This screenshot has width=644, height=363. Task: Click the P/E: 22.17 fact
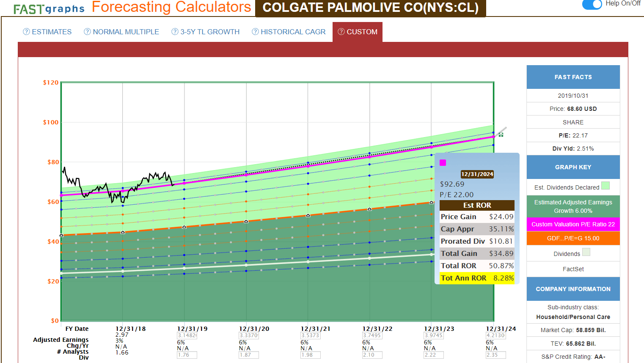573,135
